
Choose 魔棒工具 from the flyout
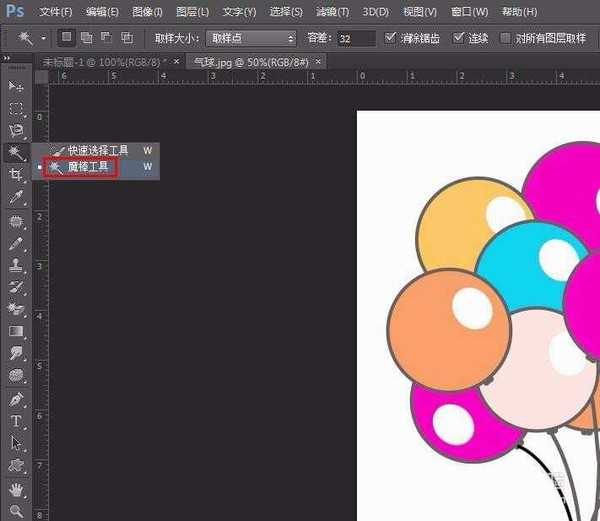[88, 167]
